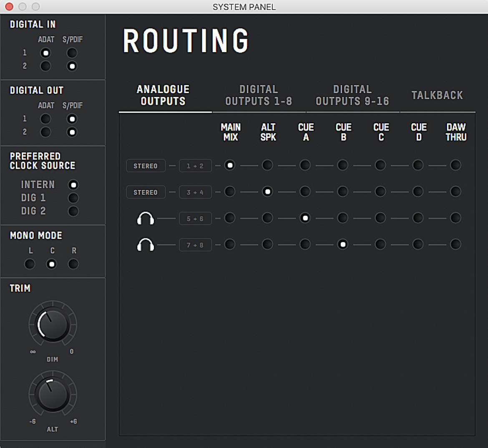Set Digital Out 1 to ADAT
This screenshot has width=488, height=448.
click(45, 119)
